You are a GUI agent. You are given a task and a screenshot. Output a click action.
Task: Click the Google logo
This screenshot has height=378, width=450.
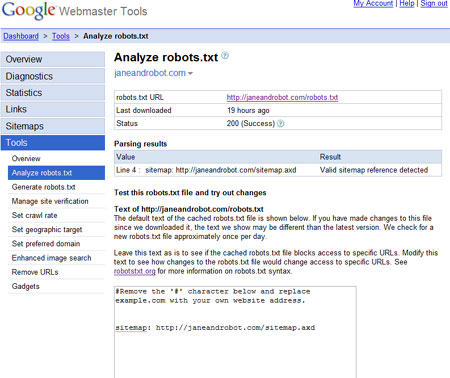[x=29, y=10]
